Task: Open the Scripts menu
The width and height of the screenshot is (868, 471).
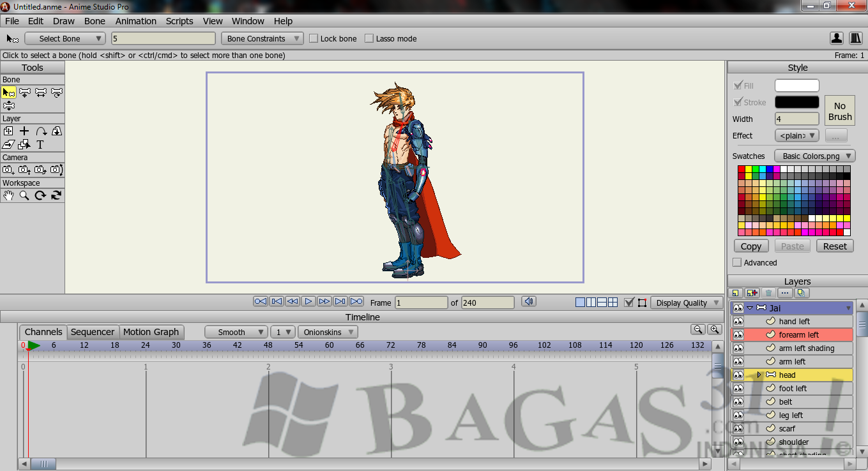Action: tap(179, 21)
